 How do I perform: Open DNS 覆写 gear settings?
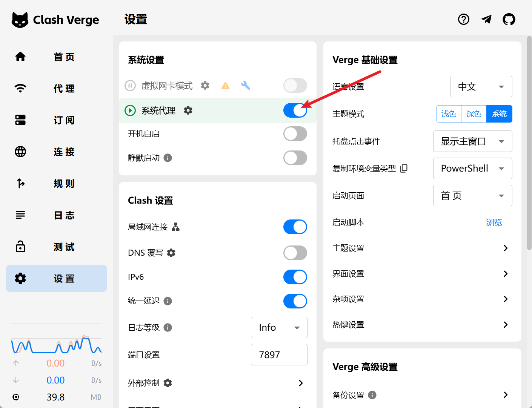[x=171, y=253]
